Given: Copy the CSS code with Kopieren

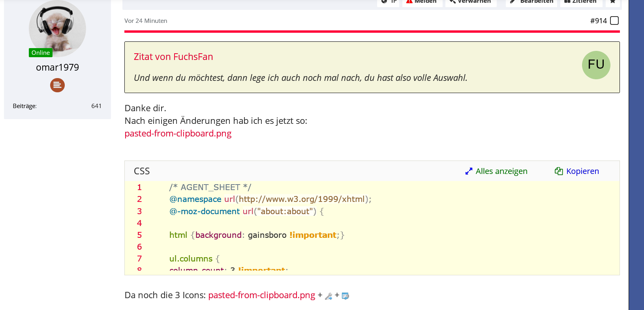Looking at the screenshot, I should coord(577,171).
